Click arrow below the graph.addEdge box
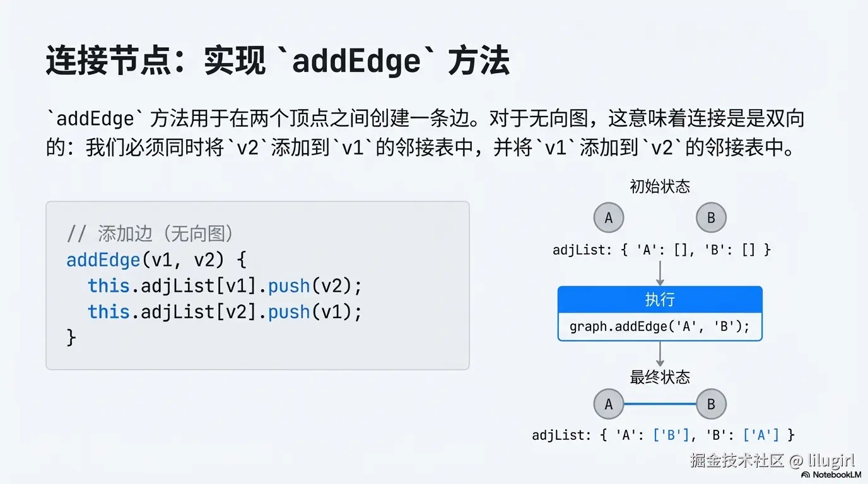 660,354
